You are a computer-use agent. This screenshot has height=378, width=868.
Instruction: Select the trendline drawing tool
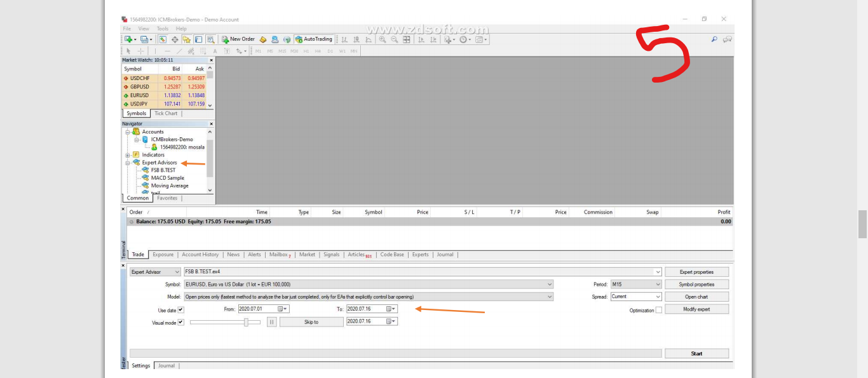pos(179,51)
